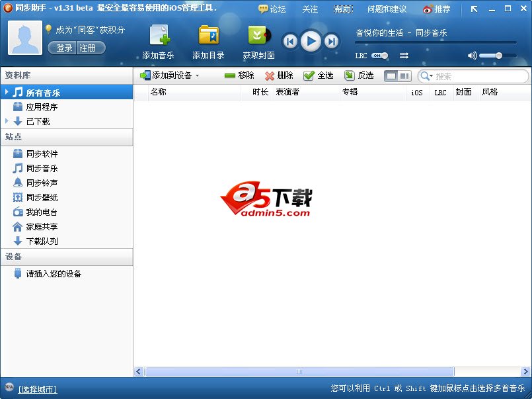Open the 问题和建议 feedback menu

(x=387, y=9)
